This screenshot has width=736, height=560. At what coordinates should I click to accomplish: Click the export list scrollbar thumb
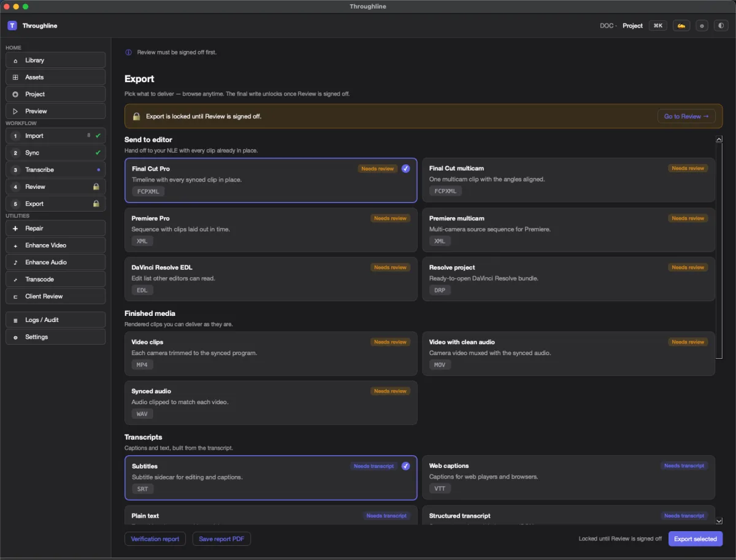(x=719, y=251)
